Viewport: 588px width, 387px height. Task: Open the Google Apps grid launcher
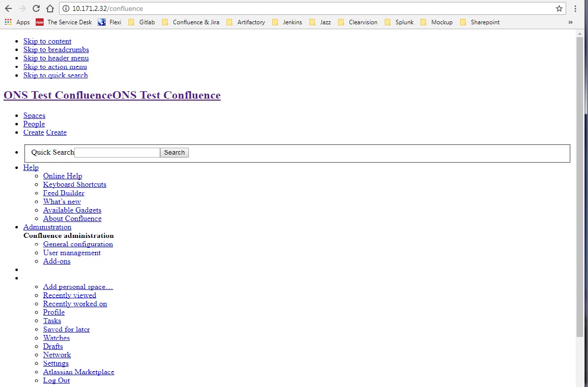pyautogui.click(x=8, y=22)
